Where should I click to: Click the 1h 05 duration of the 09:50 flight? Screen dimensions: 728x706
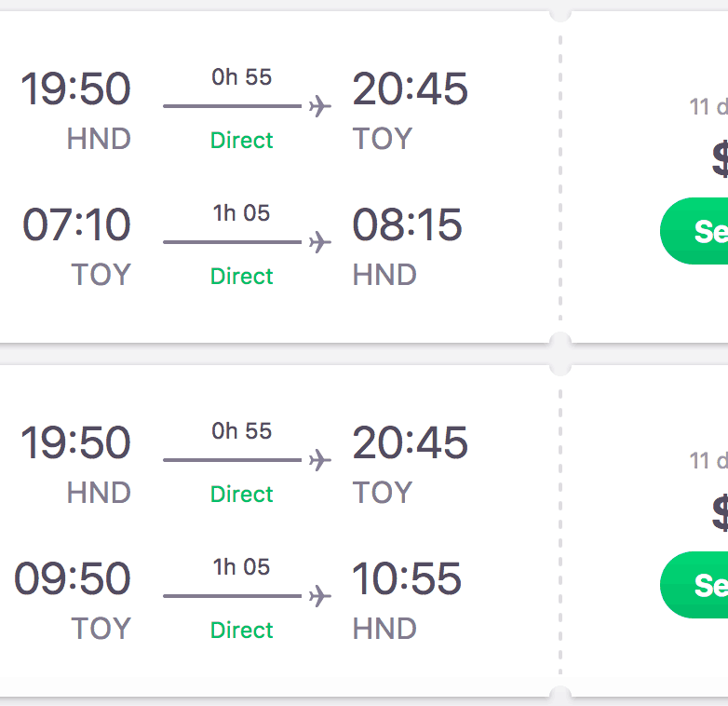(242, 567)
